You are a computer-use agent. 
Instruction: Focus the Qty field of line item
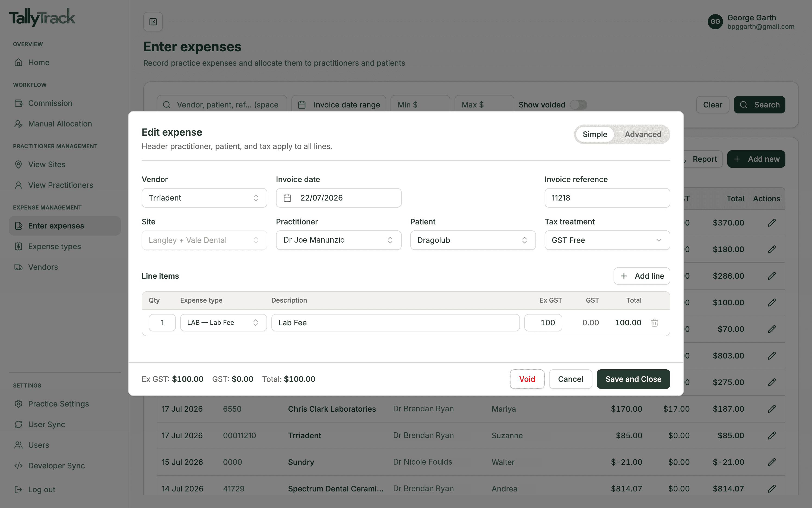[162, 323]
